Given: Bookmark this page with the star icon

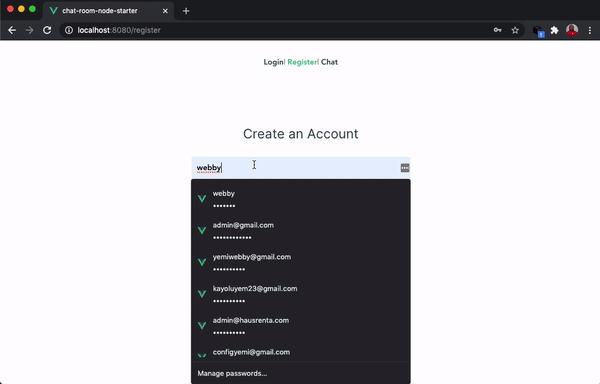Looking at the screenshot, I should [x=515, y=30].
